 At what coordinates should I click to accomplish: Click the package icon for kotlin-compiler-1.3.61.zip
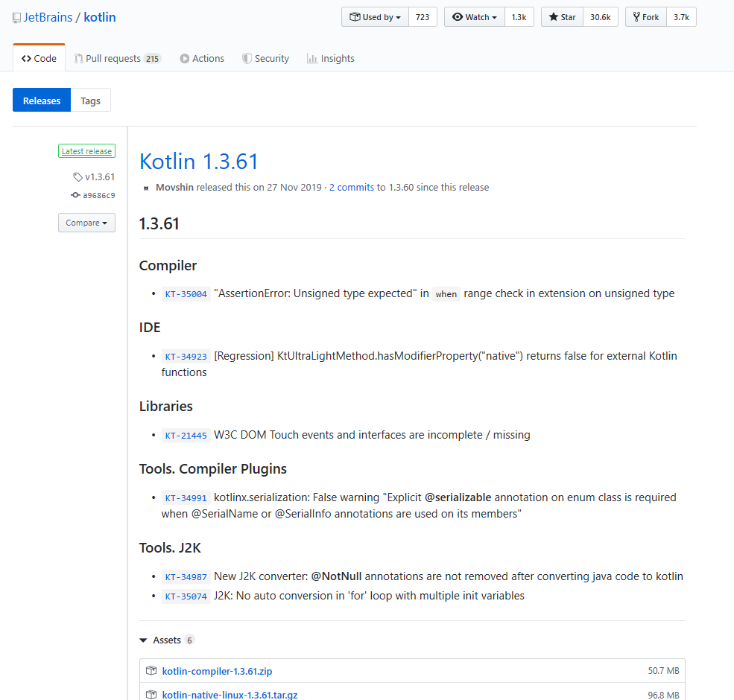[151, 670]
